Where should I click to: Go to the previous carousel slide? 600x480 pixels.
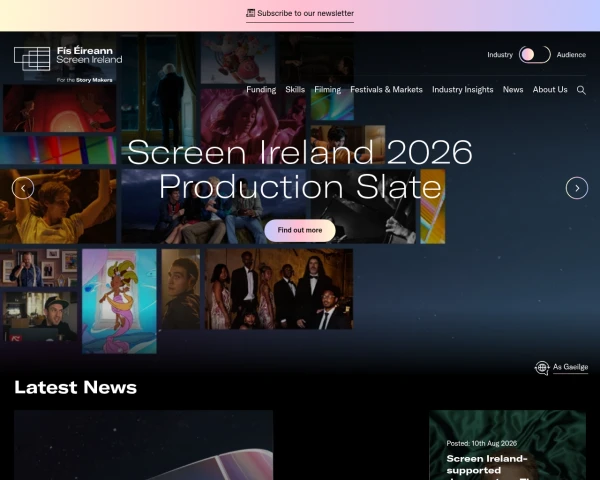[x=23, y=188]
